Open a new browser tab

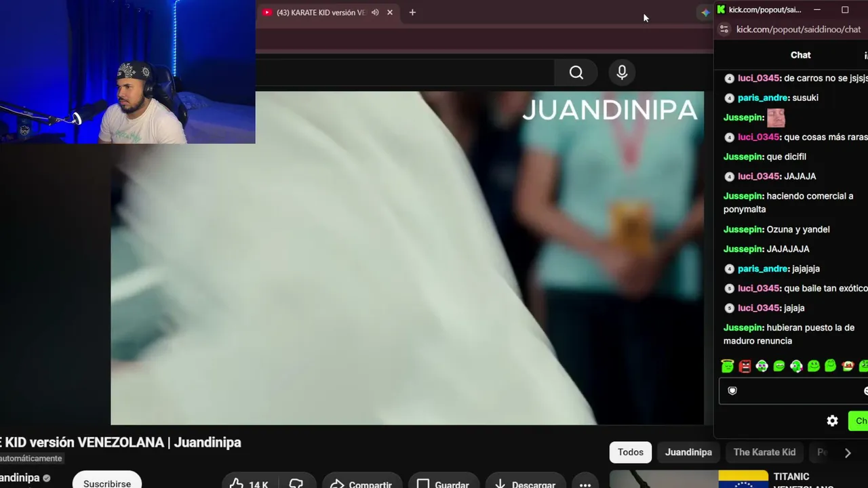412,12
